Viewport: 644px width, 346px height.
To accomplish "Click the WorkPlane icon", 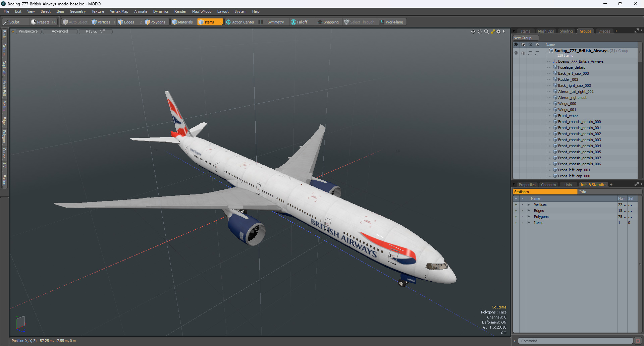I will point(382,22).
